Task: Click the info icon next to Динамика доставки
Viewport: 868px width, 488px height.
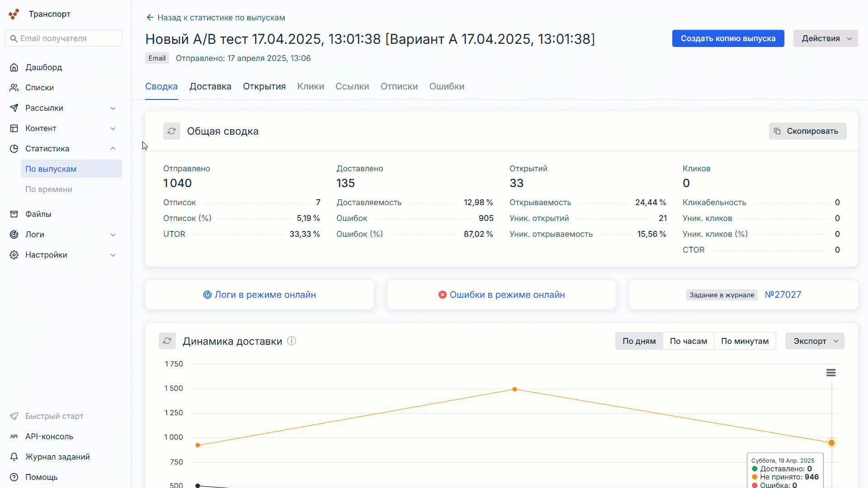Action: tap(292, 341)
